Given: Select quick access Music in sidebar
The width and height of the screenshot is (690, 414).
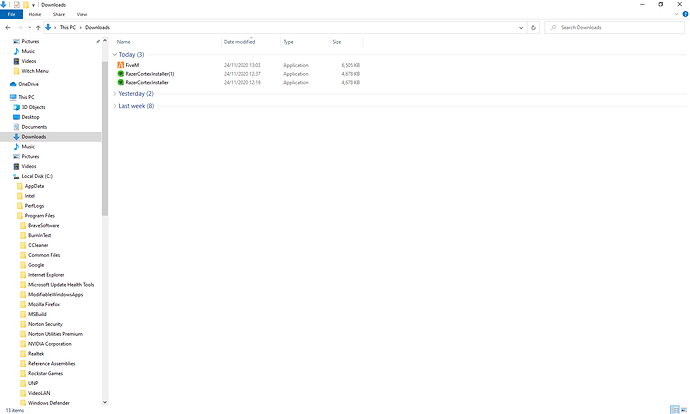Looking at the screenshot, I should coord(28,51).
